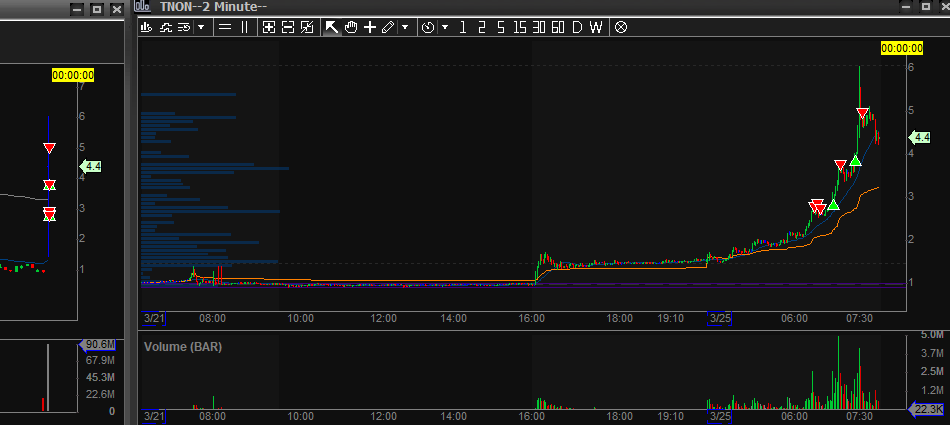
Task: Click the 22.3K volume tag
Action: (x=926, y=410)
